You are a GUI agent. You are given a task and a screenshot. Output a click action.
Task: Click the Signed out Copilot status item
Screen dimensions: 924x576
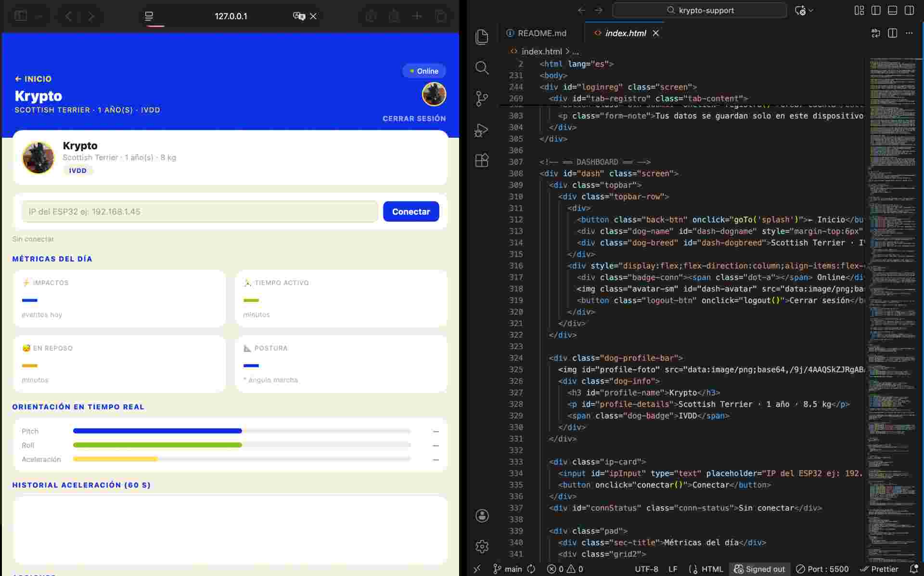pos(759,569)
